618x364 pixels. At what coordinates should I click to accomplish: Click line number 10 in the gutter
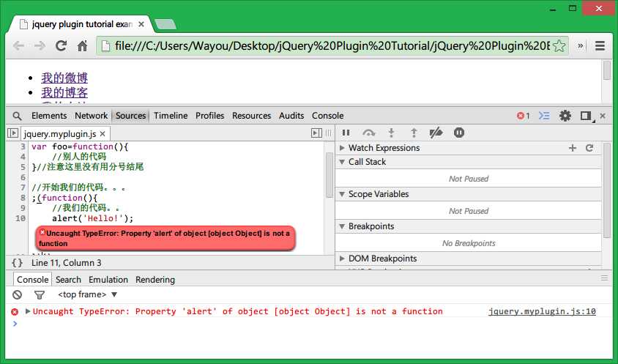[21, 218]
